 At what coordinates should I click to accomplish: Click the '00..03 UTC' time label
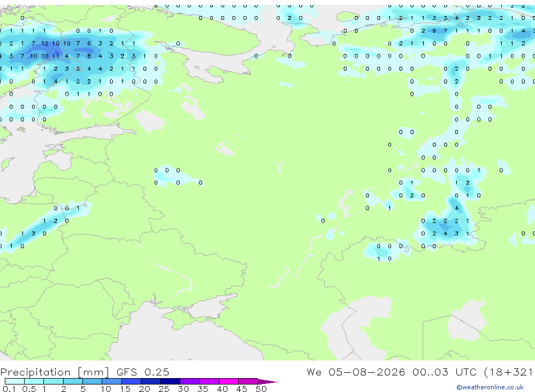click(444, 372)
